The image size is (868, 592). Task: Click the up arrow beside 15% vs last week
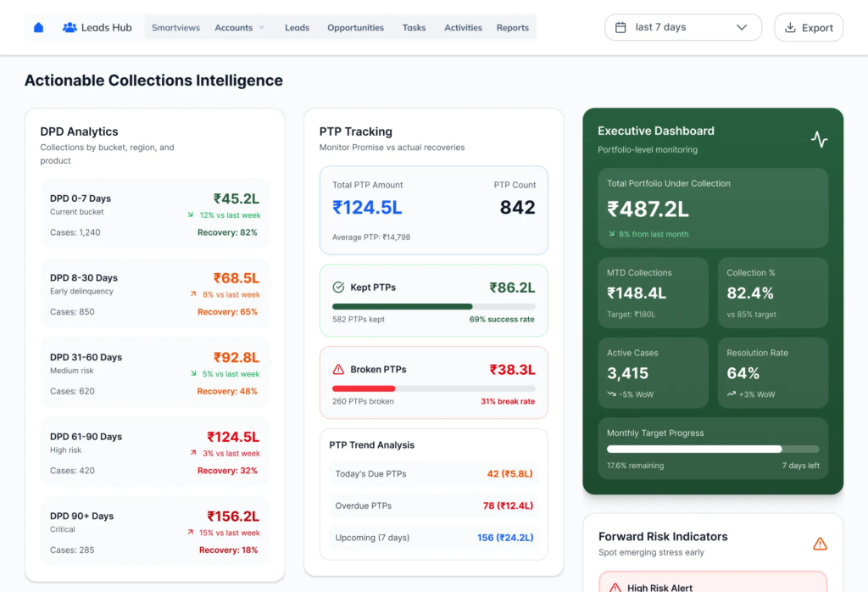191,532
